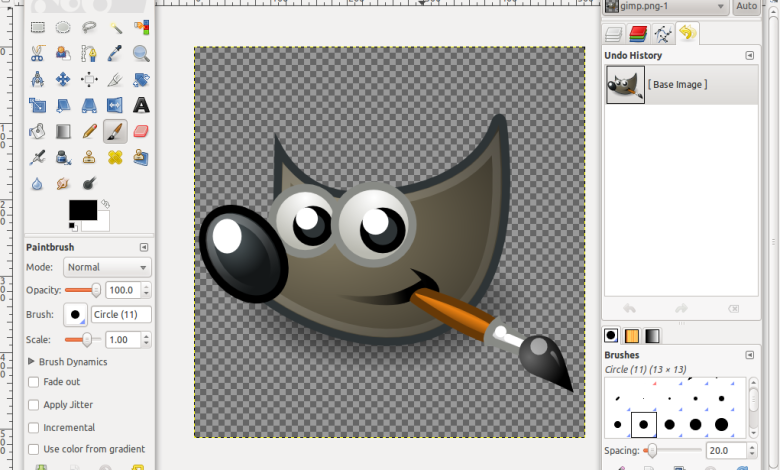Expand the Brush Dynamics section

pos(32,361)
